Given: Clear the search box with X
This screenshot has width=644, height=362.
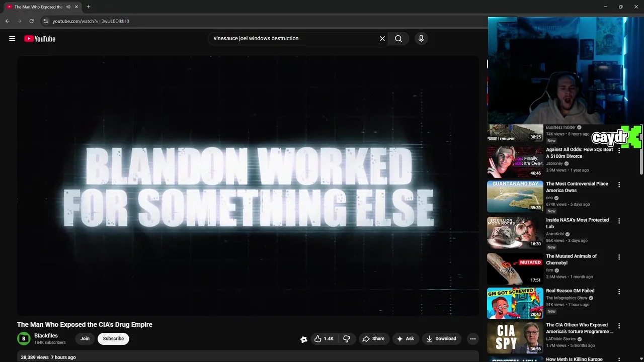Looking at the screenshot, I should [x=382, y=38].
